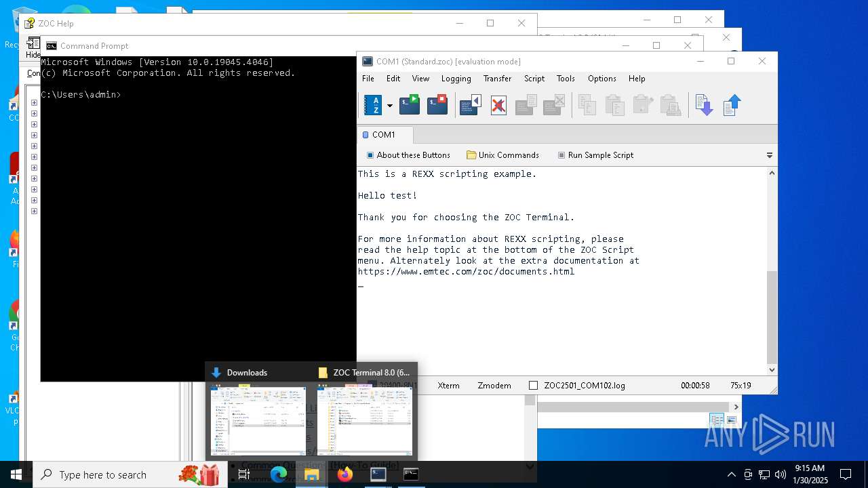
Task: Click the 75x19 terminal size indicator
Action: click(741, 386)
